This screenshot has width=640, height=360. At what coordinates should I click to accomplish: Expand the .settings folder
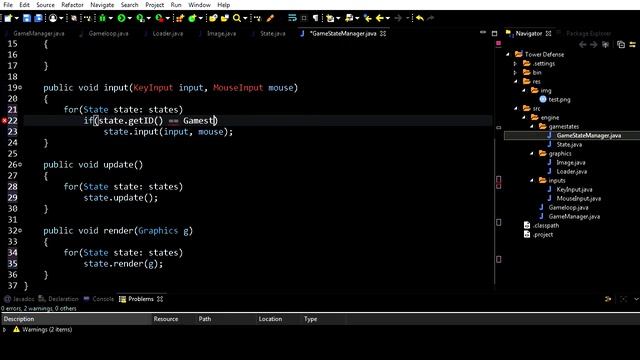tap(516, 64)
